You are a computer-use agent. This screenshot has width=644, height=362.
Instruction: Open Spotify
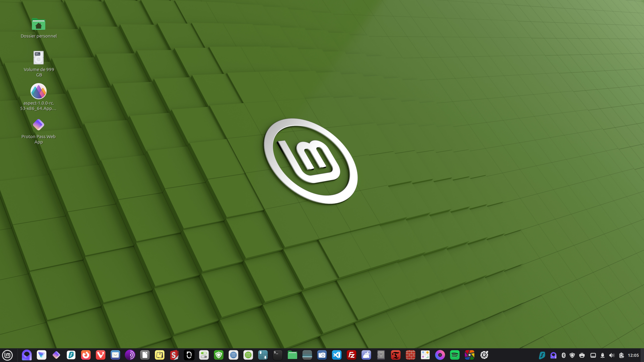[x=455, y=355]
